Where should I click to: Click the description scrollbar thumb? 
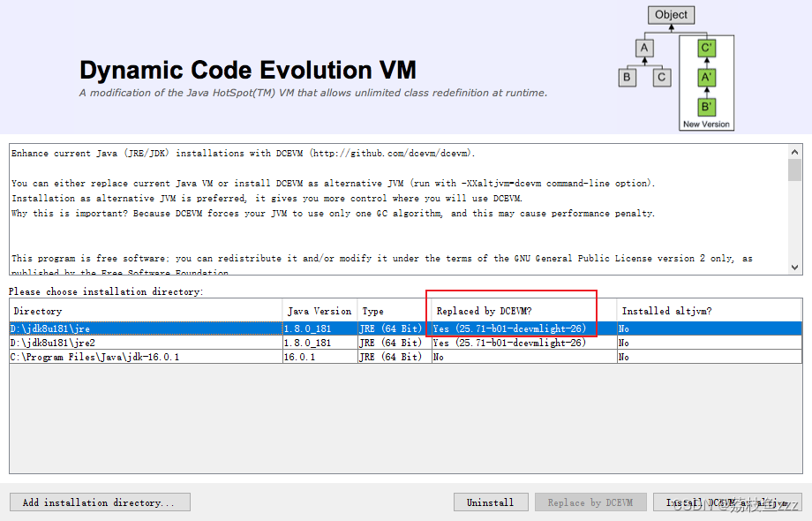tap(794, 170)
